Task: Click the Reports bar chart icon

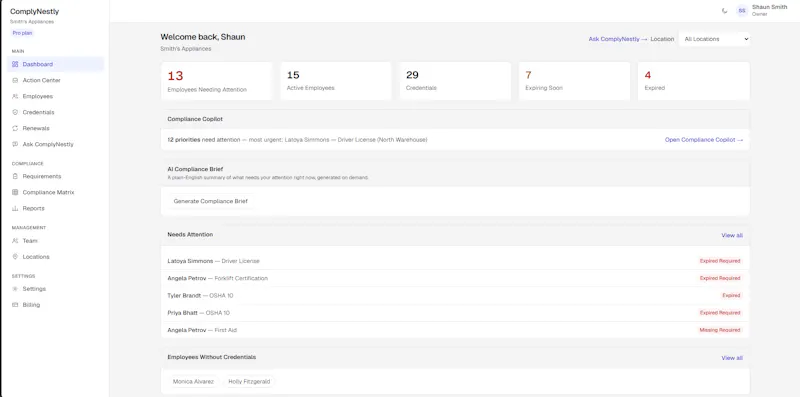Action: click(x=15, y=208)
